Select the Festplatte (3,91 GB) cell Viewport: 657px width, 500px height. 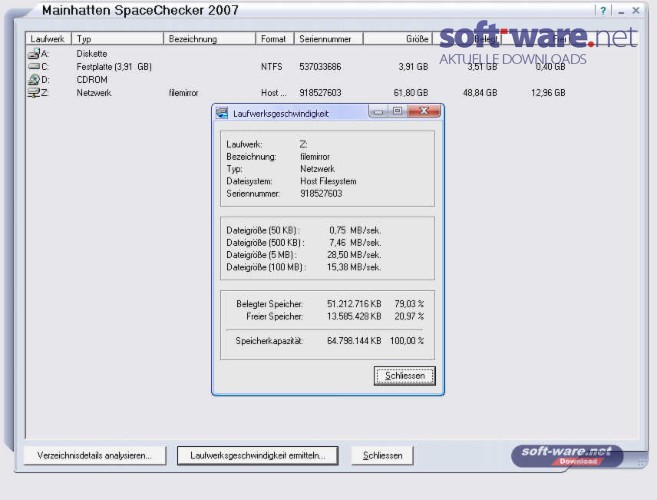pos(114,67)
